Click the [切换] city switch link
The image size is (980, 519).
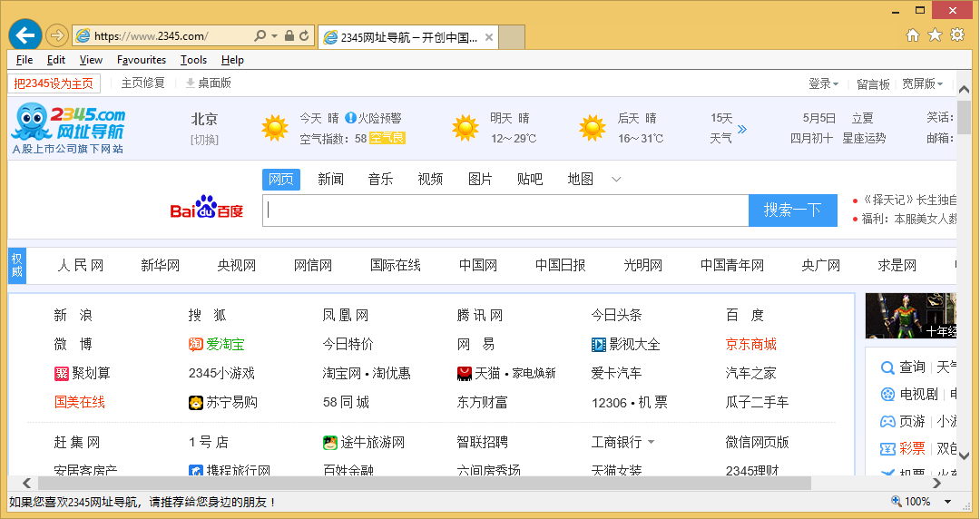pyautogui.click(x=204, y=140)
